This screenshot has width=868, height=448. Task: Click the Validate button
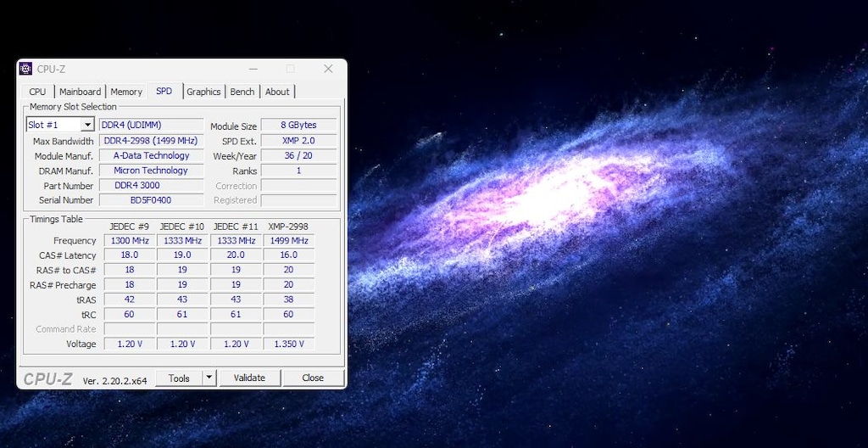[249, 378]
